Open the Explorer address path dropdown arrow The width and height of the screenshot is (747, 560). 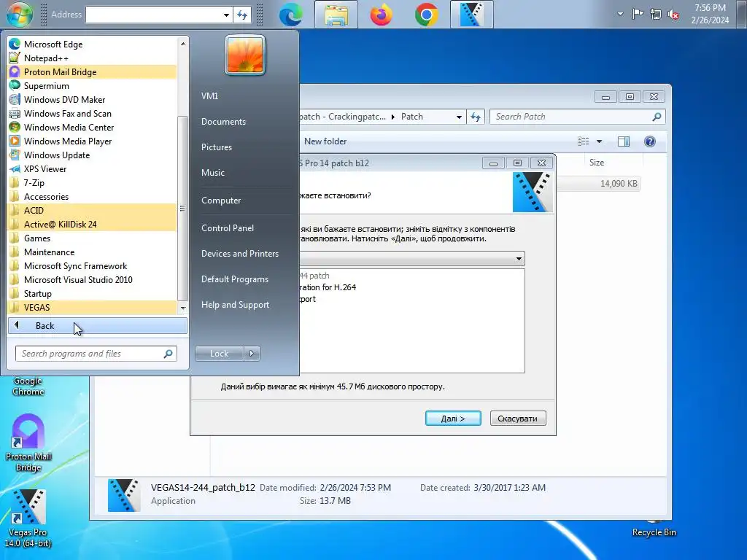[x=459, y=117]
